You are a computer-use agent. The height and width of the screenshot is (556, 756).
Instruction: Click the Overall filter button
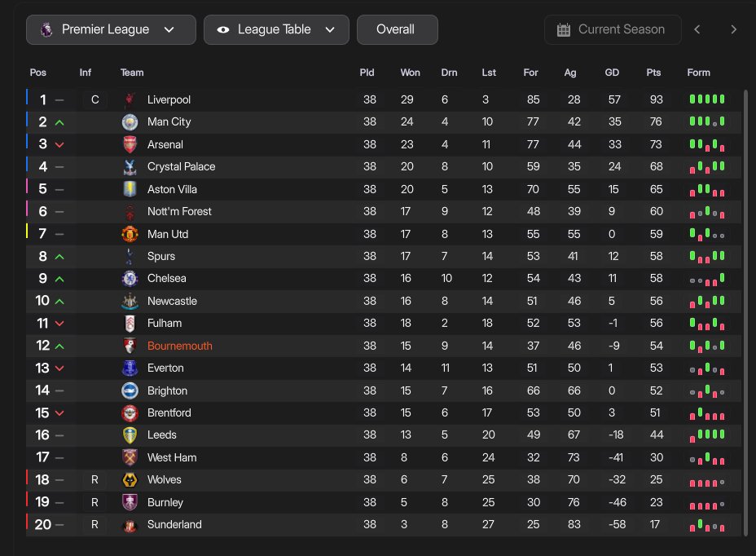coord(398,30)
